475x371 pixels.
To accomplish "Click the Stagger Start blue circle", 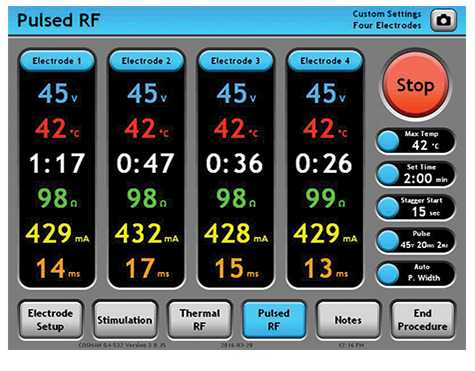I will 388,208.
